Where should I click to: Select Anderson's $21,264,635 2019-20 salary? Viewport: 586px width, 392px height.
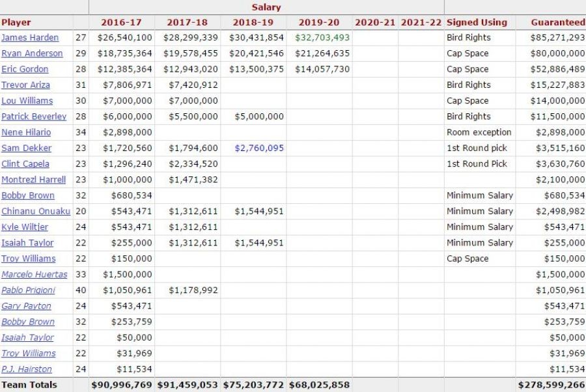pos(322,53)
